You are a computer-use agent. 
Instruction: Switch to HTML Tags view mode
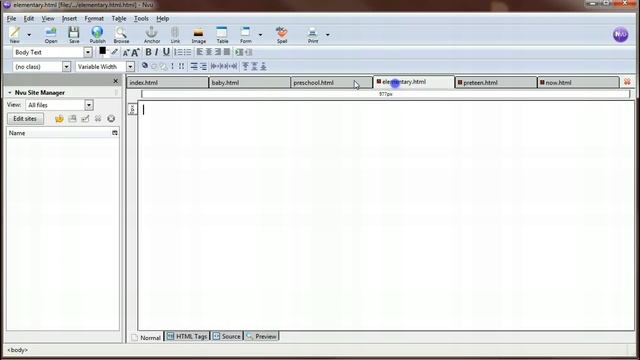[187, 336]
